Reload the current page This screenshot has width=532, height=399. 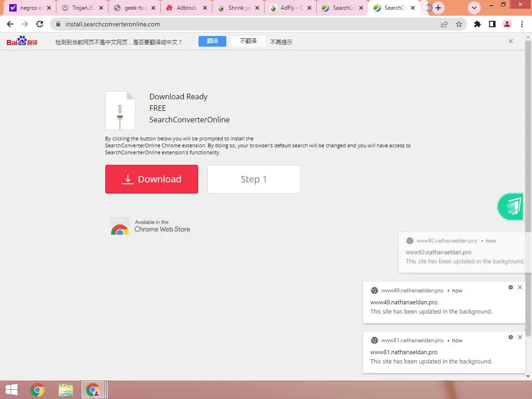40,24
